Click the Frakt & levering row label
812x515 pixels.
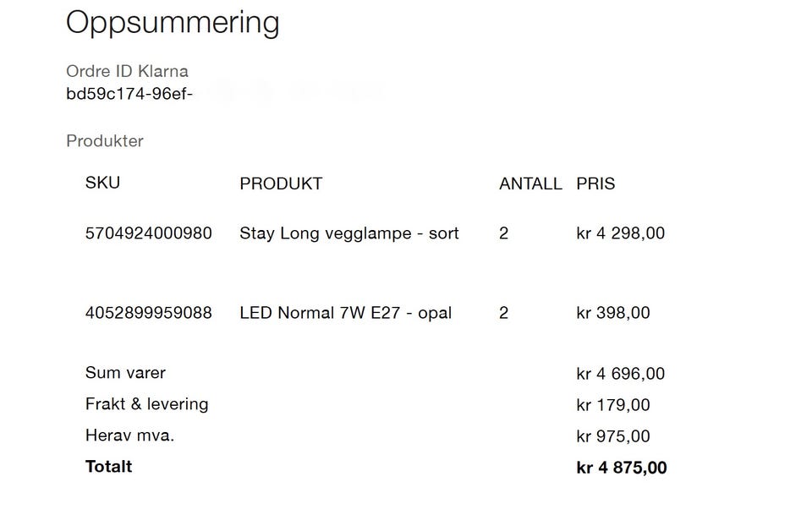coord(146,404)
